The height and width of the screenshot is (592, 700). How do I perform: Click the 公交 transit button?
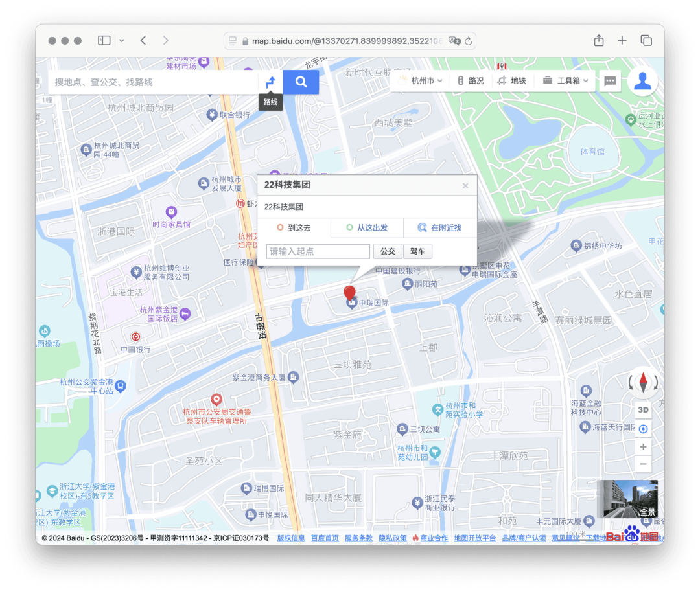(x=388, y=251)
